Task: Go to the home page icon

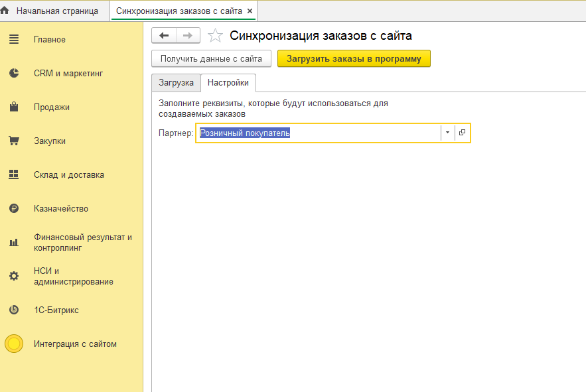Action: [7, 11]
